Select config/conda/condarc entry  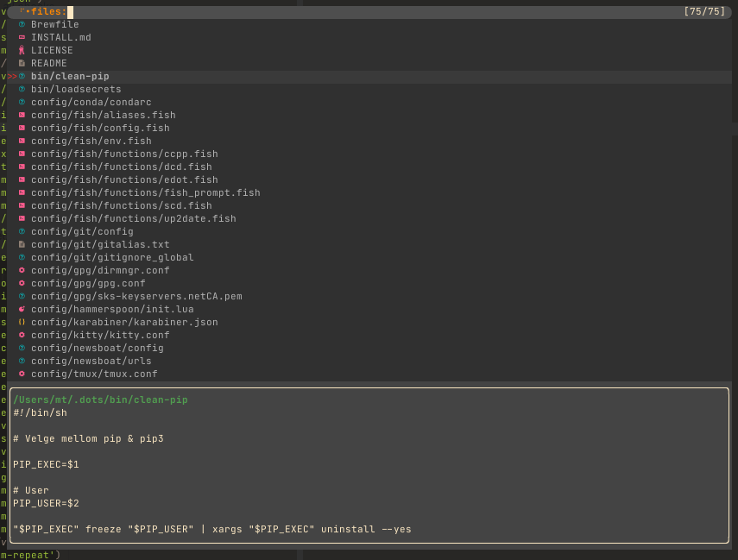pyautogui.click(x=91, y=102)
